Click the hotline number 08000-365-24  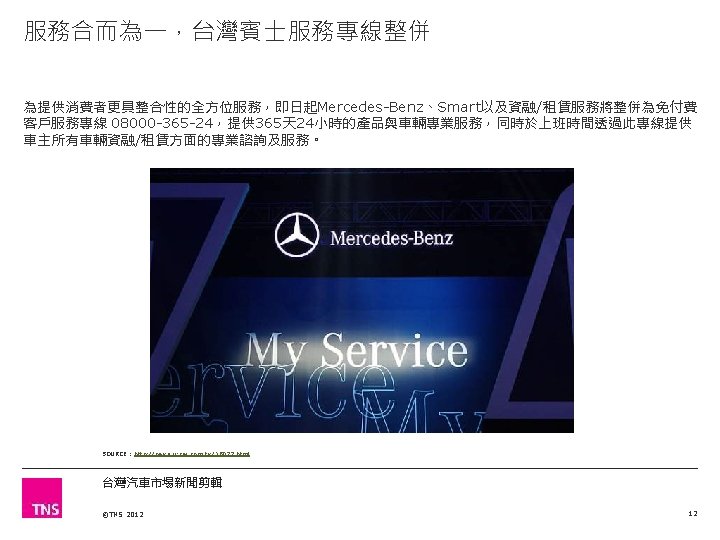pyautogui.click(x=163, y=124)
